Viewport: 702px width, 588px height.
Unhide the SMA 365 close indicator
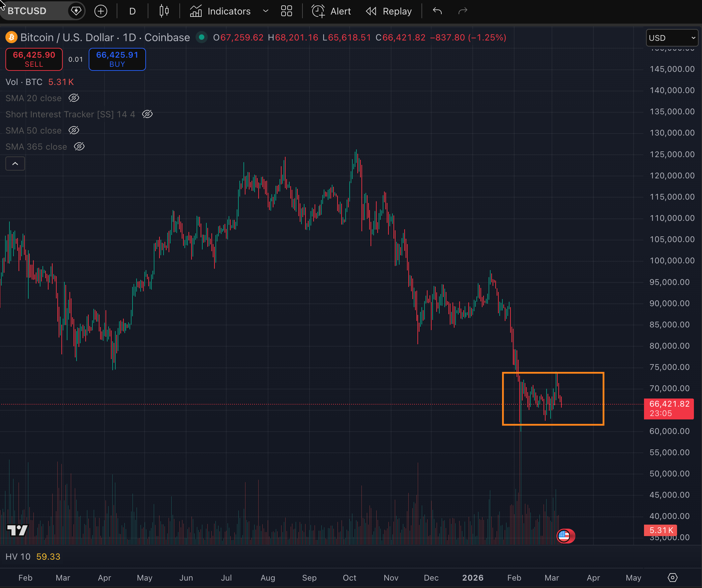79,147
